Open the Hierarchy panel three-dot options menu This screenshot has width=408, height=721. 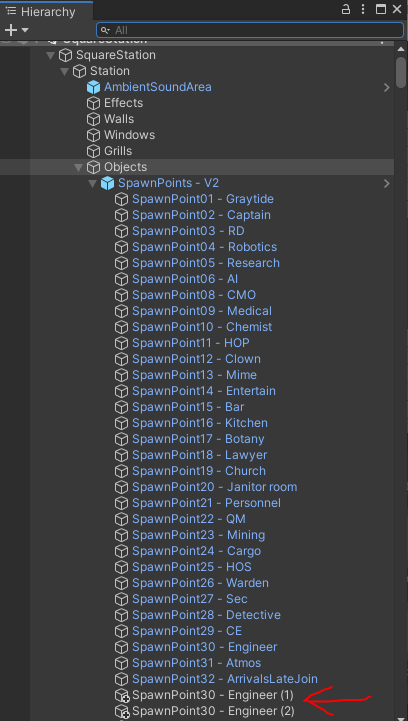(x=363, y=9)
